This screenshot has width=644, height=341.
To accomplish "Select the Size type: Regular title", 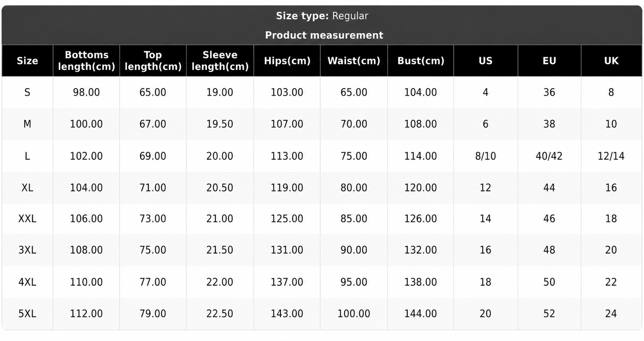I will click(322, 16).
